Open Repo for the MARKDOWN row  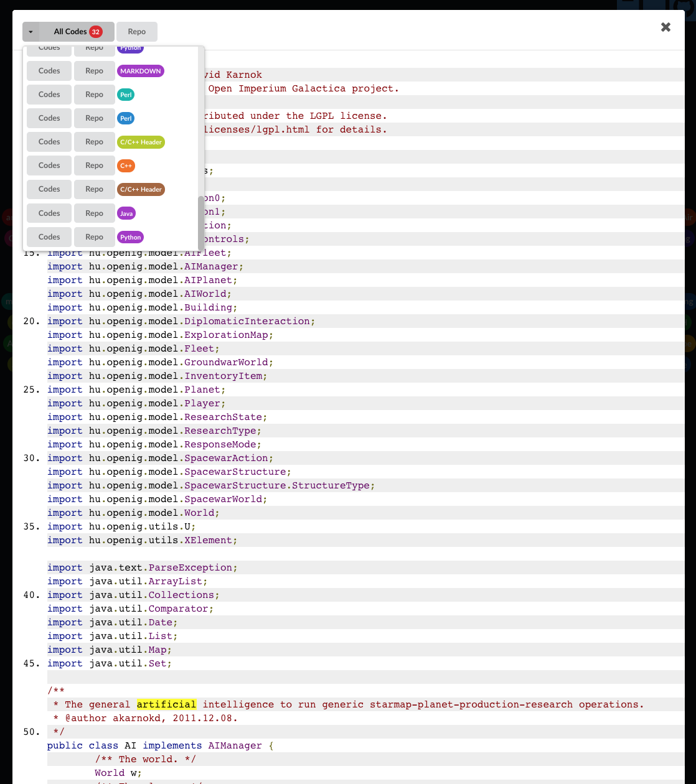95,71
